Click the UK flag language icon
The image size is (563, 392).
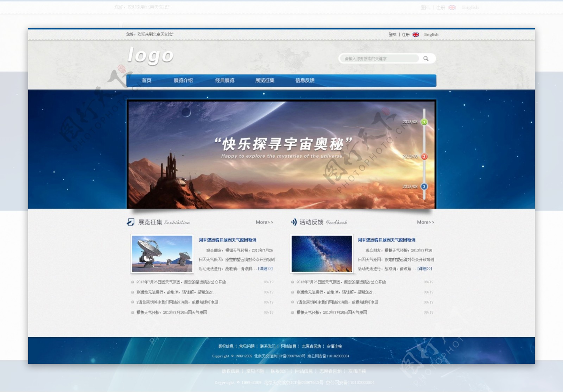(x=416, y=34)
